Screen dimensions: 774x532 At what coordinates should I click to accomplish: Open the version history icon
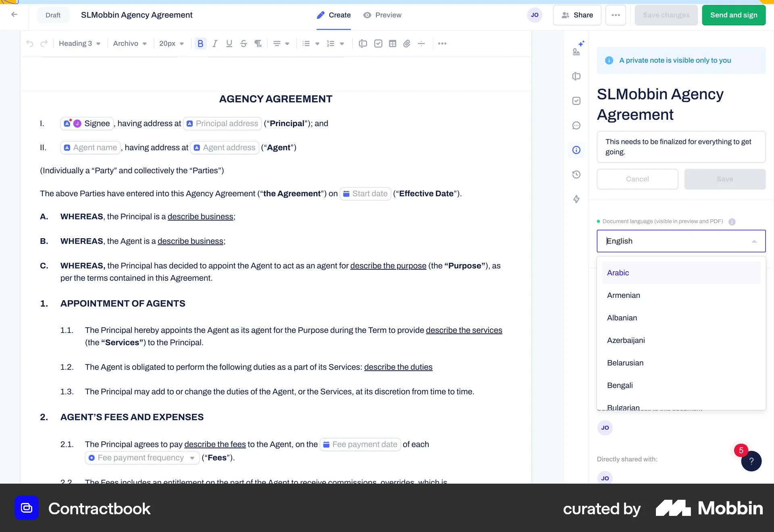[x=576, y=174]
